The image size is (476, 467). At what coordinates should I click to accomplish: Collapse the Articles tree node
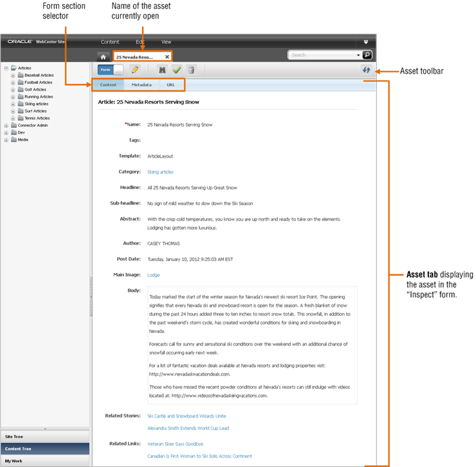pos(6,68)
